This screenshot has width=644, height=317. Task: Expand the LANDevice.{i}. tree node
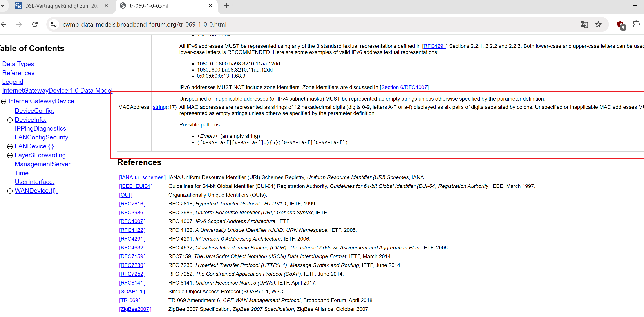10,147
